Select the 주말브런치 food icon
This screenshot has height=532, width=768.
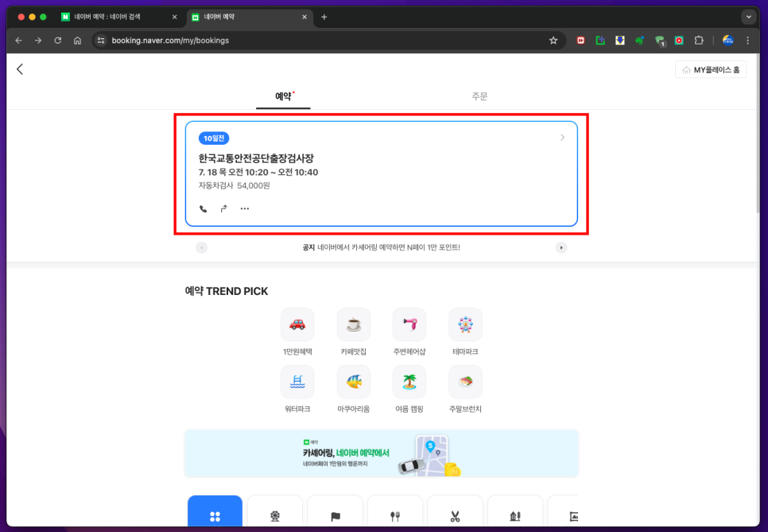[x=465, y=382]
